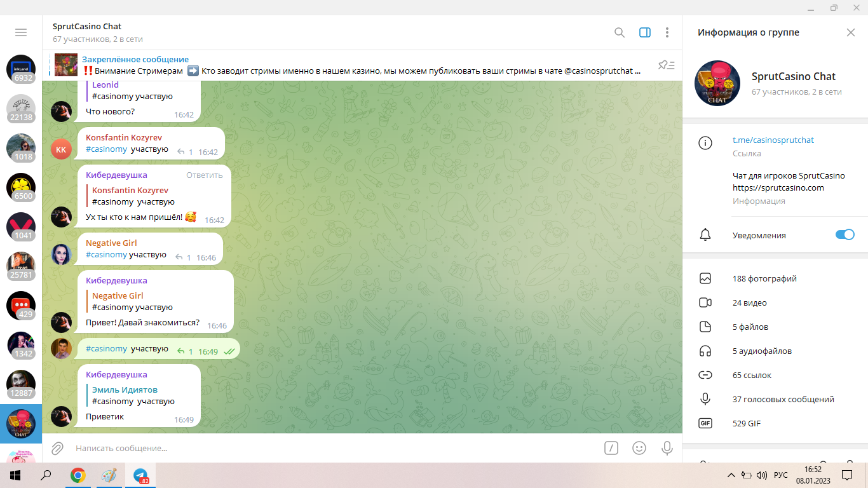Open the emoji picker smiley
Screen dimensions: 868x488
(639, 448)
